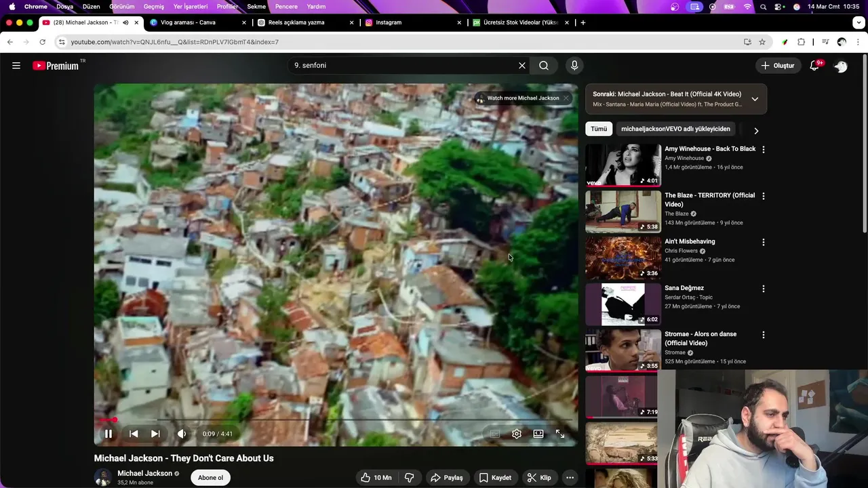Open options for Stromae Alors on danse
868x488 pixels.
[764, 335]
